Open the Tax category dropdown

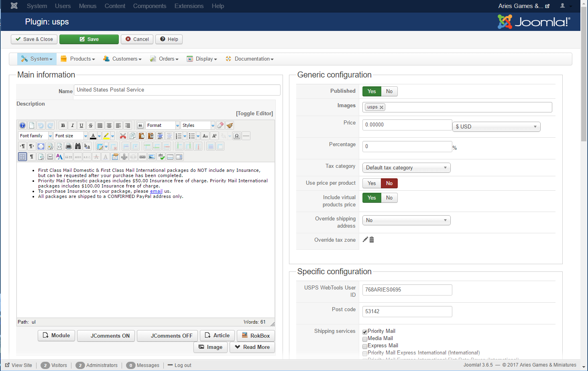[x=406, y=167]
